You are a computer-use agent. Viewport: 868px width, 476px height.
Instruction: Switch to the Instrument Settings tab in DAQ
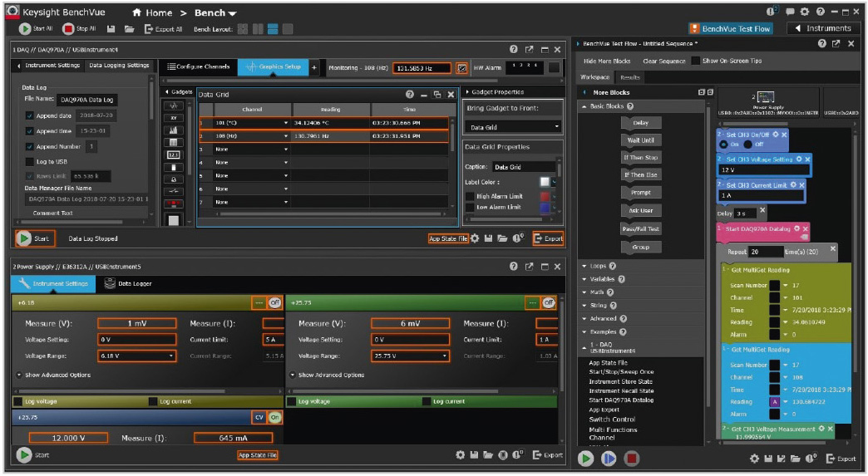(52, 66)
